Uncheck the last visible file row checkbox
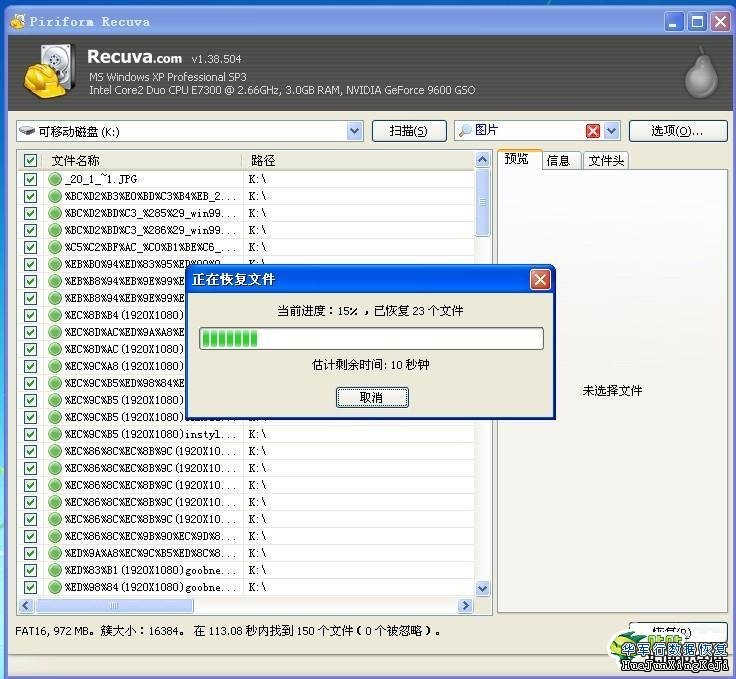Viewport: 736px width, 679px height. pyautogui.click(x=30, y=587)
